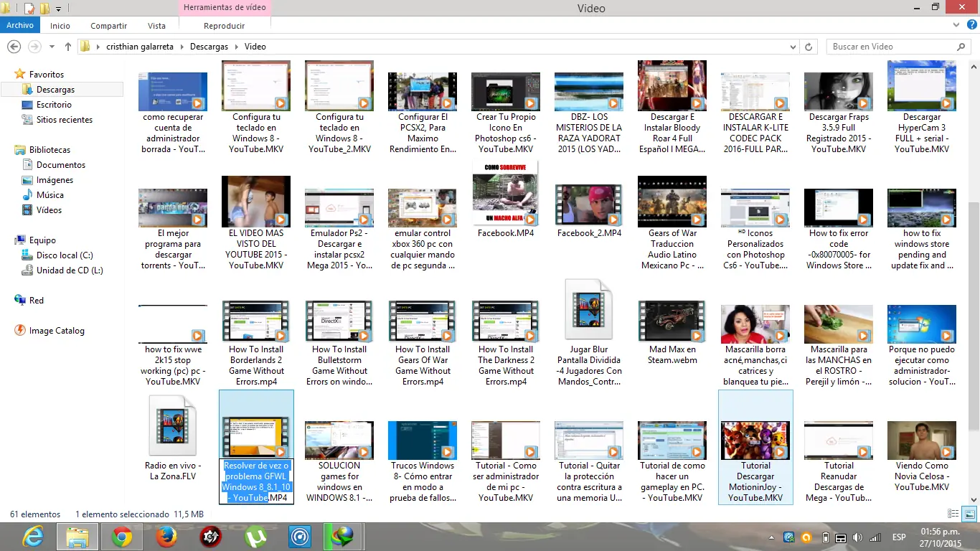Select Trucos Windows 8 video file
The width and height of the screenshot is (980, 551).
tap(423, 462)
